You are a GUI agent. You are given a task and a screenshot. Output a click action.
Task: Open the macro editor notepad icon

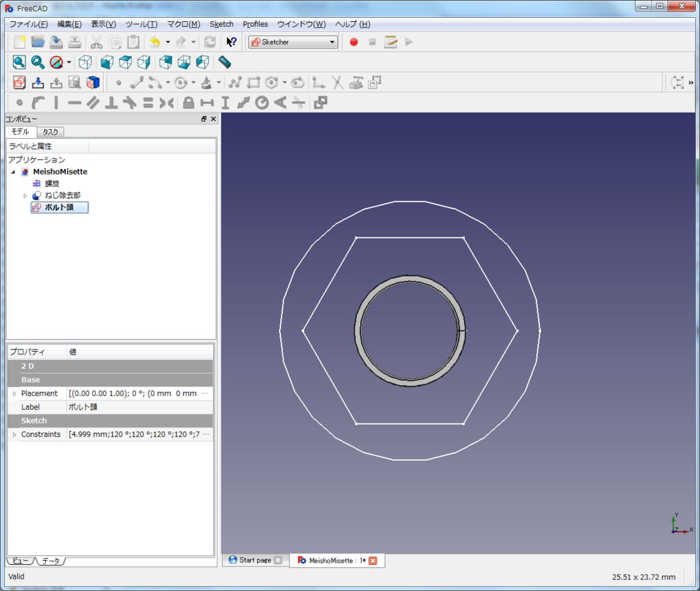click(390, 42)
